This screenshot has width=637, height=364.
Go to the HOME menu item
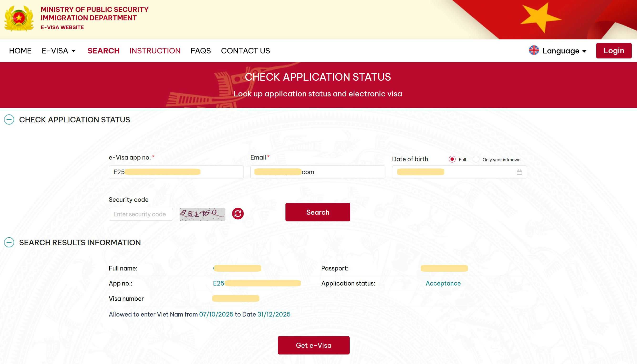(20, 51)
